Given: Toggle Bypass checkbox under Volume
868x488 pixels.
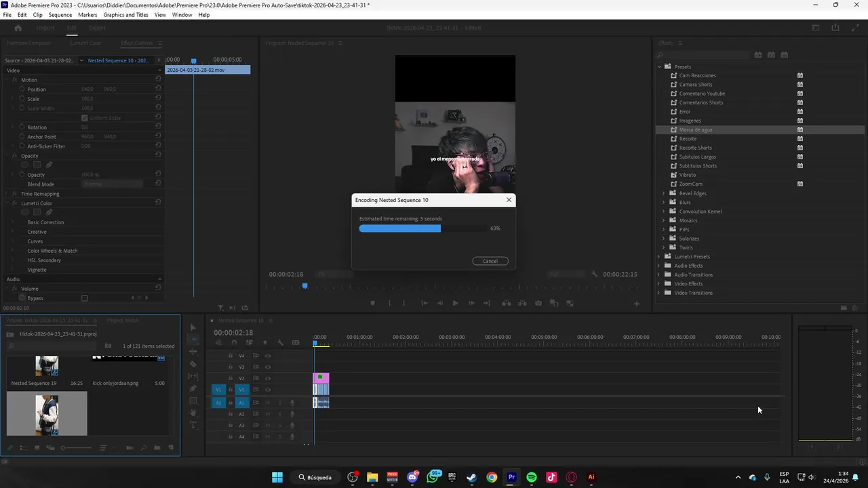Looking at the screenshot, I should pyautogui.click(x=84, y=298).
